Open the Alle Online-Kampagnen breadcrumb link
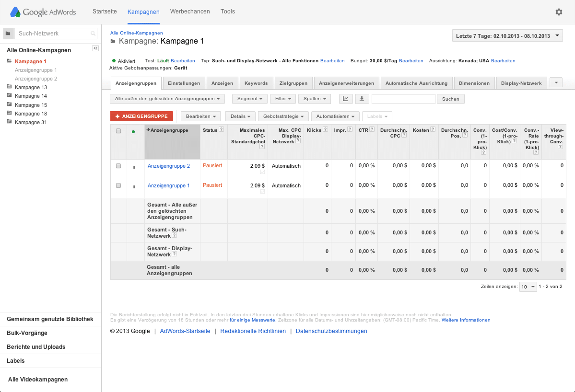 click(136, 33)
